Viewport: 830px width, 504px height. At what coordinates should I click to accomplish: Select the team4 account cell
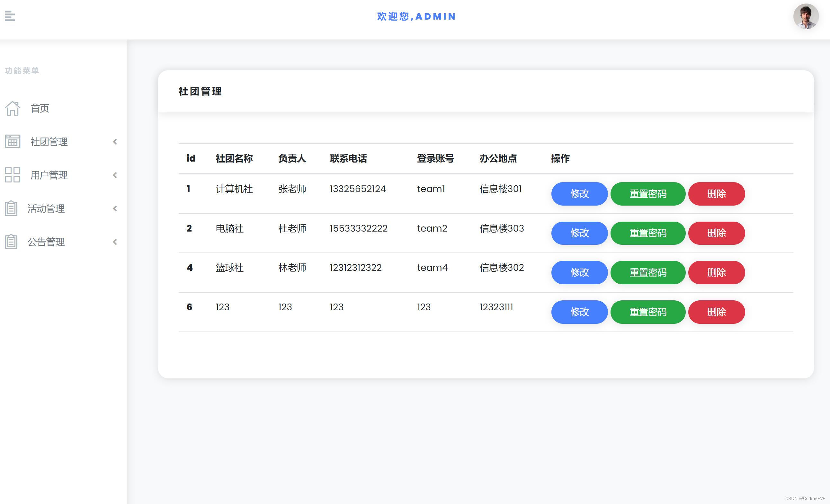[433, 268]
